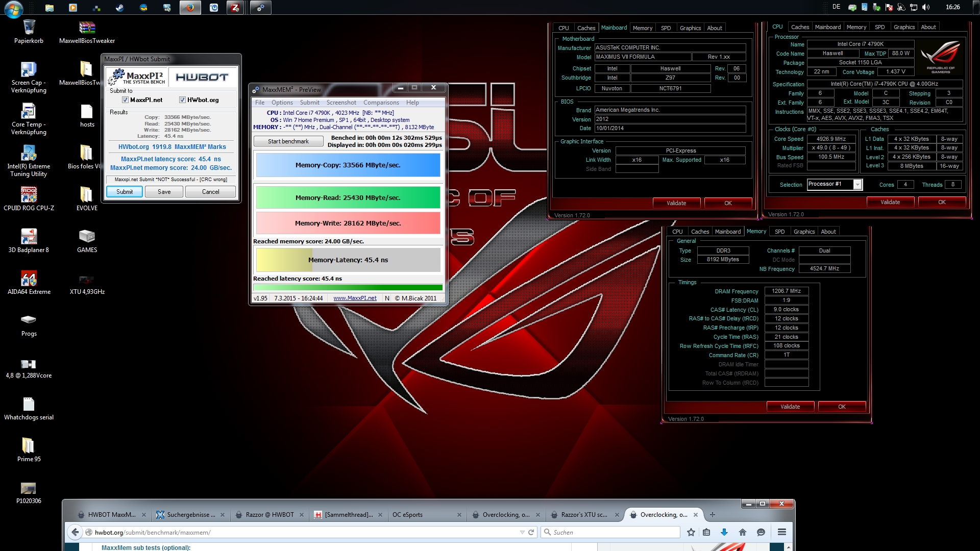
Task: Open Comparisons menu in MaxxMEM
Action: [381, 103]
